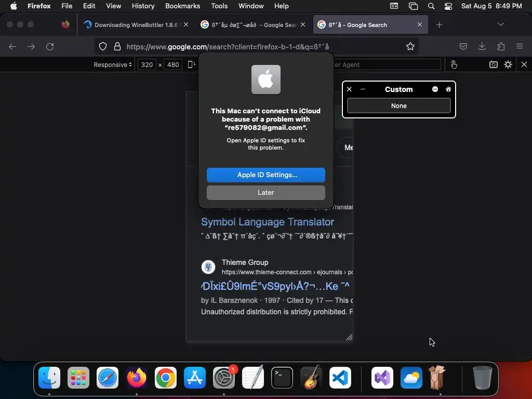
Task: Go forward with the forward arrow
Action: click(31, 46)
